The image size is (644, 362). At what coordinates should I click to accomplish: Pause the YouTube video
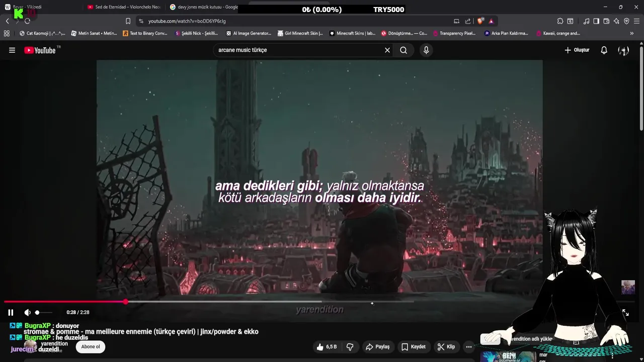pyautogui.click(x=11, y=312)
